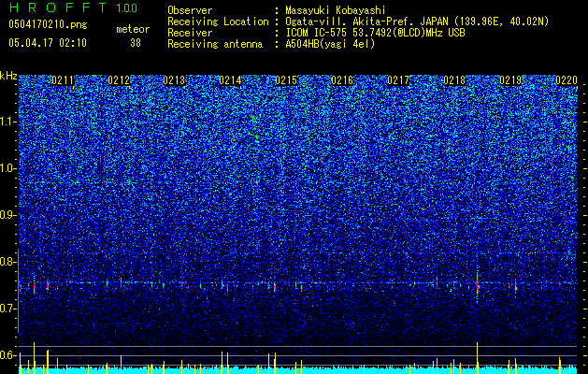Click the date stamp 05.04.17 02:10

(x=48, y=43)
